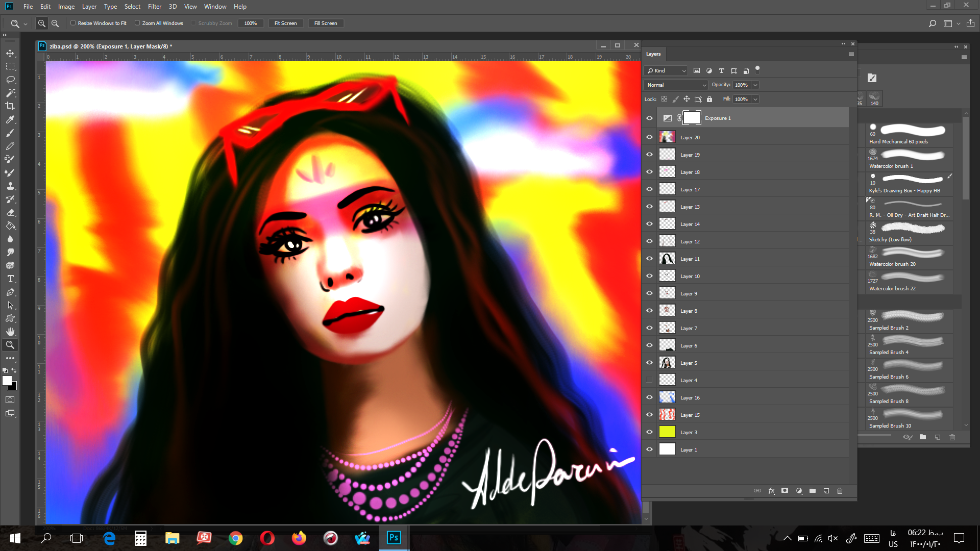Screen dimensions: 980x551
Task: Open the Brushes panel menu
Action: coord(964,57)
